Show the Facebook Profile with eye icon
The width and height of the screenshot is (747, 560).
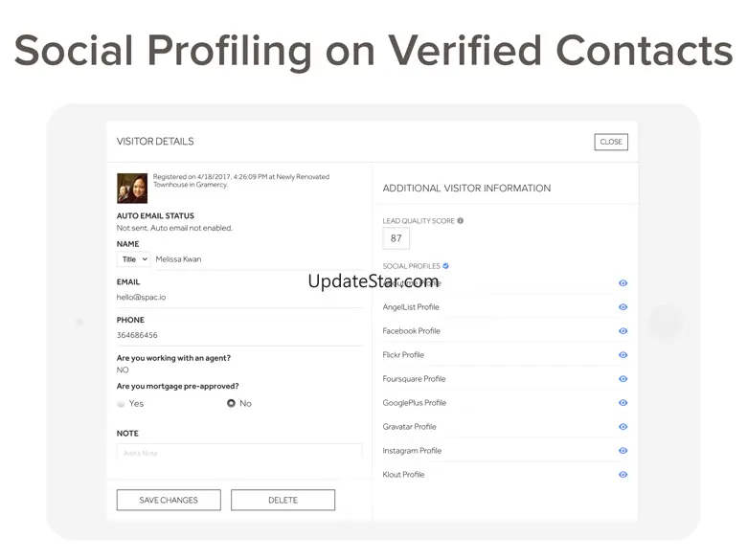(x=622, y=331)
